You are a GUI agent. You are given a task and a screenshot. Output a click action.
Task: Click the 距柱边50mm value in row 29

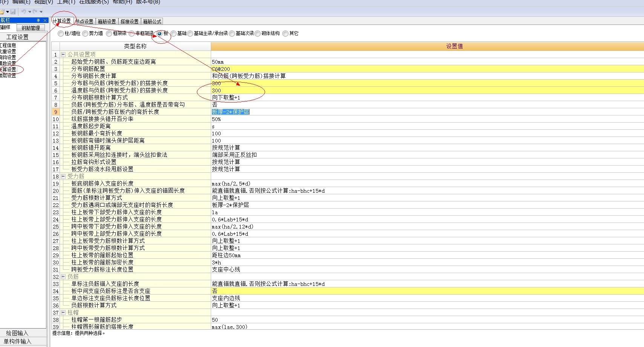[x=428, y=255]
